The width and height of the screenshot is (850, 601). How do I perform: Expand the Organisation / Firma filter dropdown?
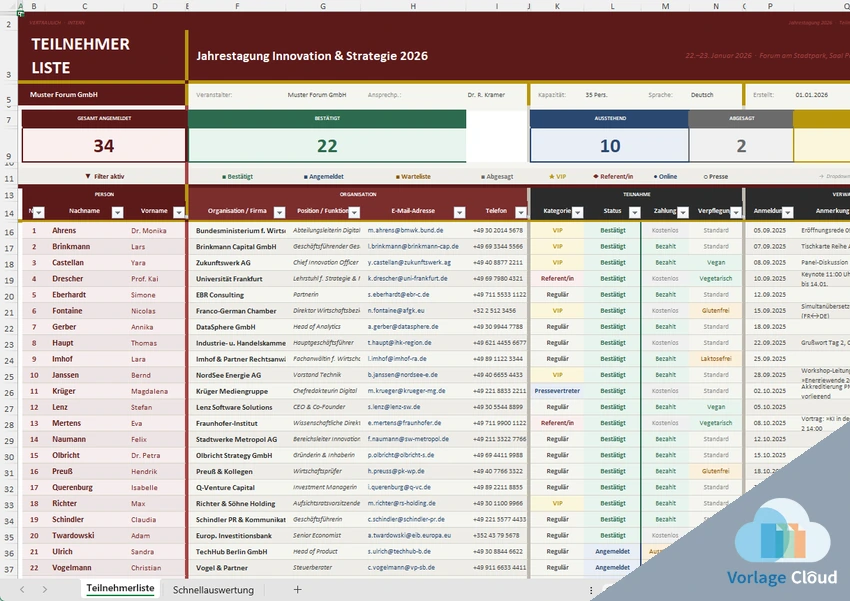pos(279,212)
